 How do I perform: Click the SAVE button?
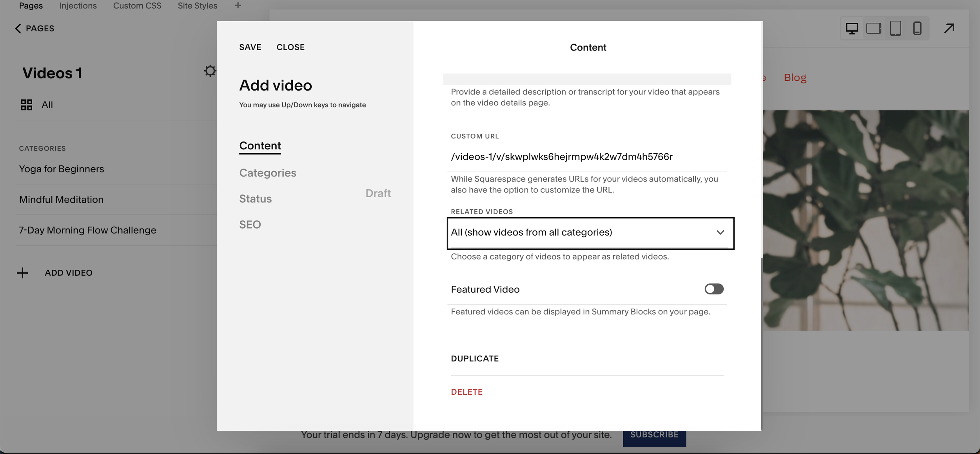tap(250, 47)
